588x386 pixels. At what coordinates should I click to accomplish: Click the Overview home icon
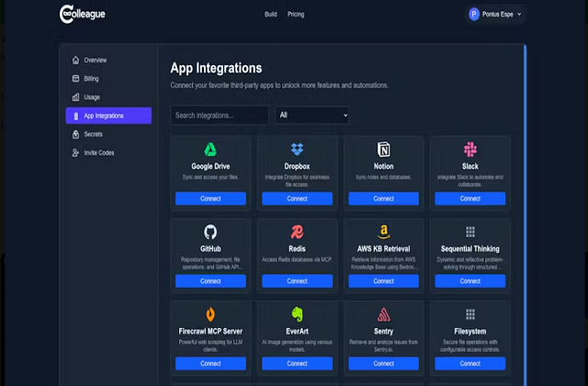tap(75, 60)
